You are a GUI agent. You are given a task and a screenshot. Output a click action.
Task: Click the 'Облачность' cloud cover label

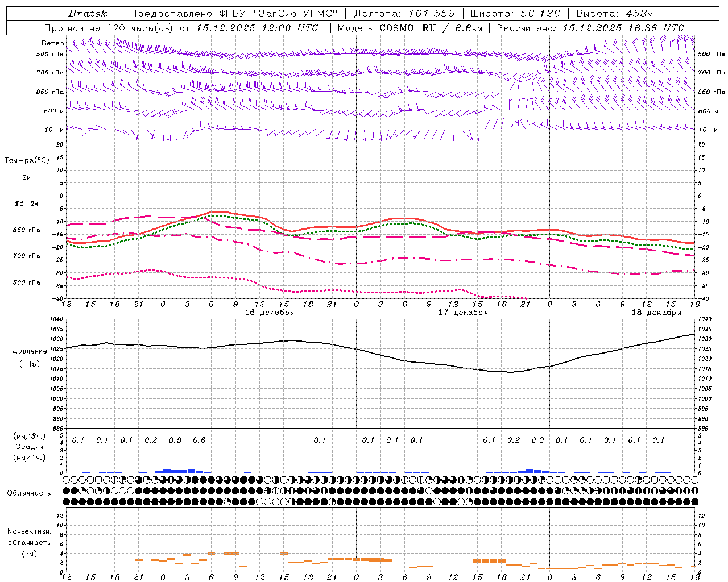(x=30, y=493)
